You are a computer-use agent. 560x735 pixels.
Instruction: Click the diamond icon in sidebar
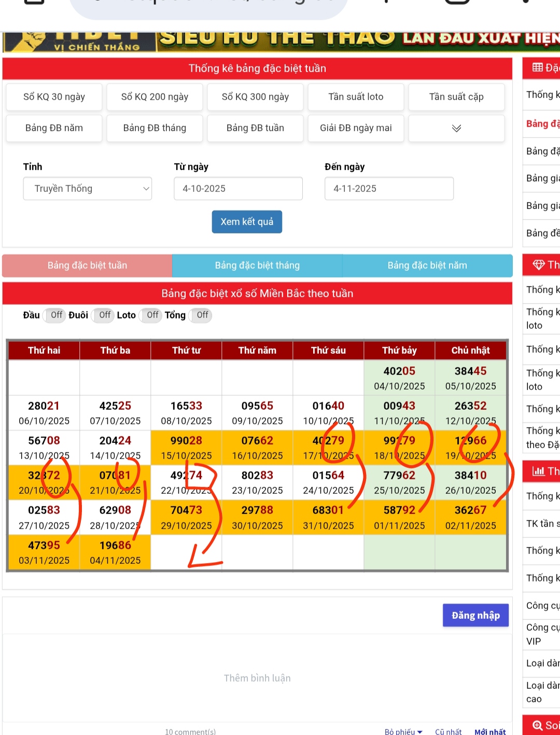tap(539, 265)
